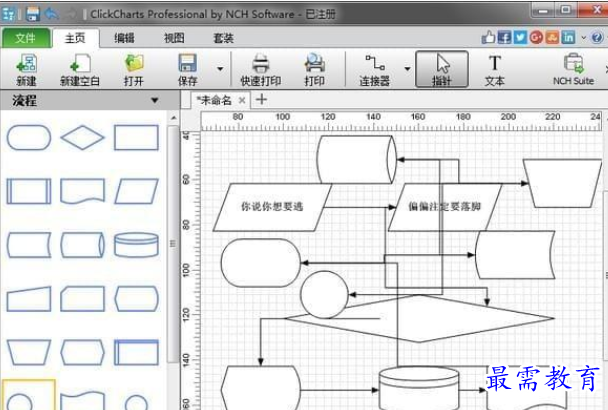Open the 文件 menu tab
Image resolution: width=608 pixels, height=410 pixels.
[x=26, y=38]
